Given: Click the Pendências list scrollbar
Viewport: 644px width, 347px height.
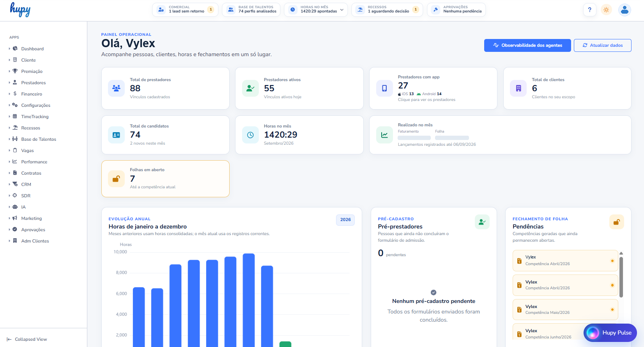Looking at the screenshot, I should click(x=621, y=277).
